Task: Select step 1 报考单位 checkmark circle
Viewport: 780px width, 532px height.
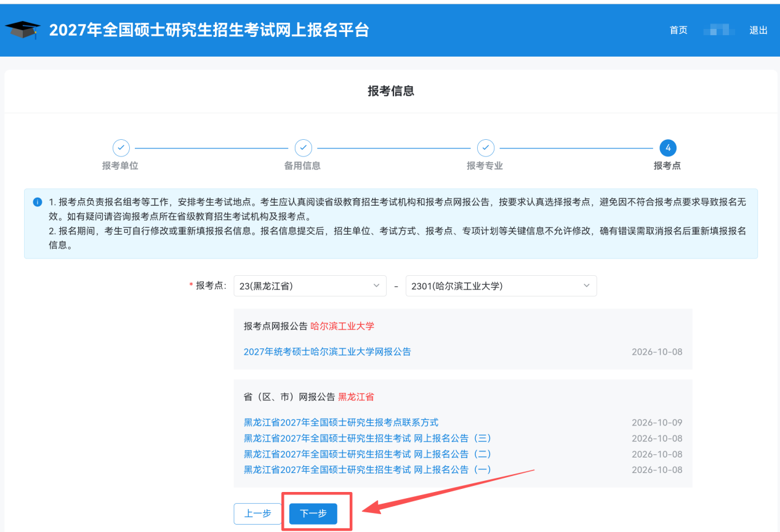Action: coord(121,148)
